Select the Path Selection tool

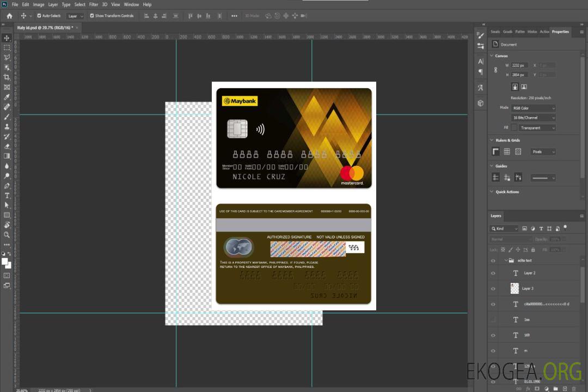7,205
